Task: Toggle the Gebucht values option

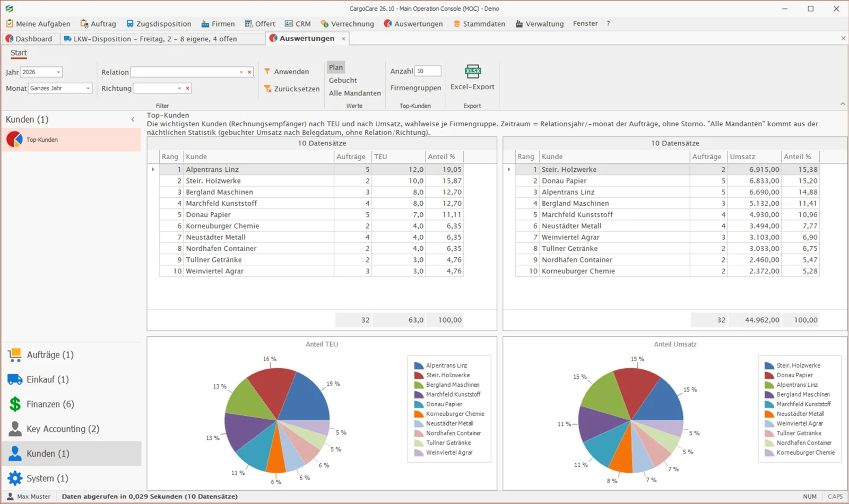Action: tap(343, 80)
